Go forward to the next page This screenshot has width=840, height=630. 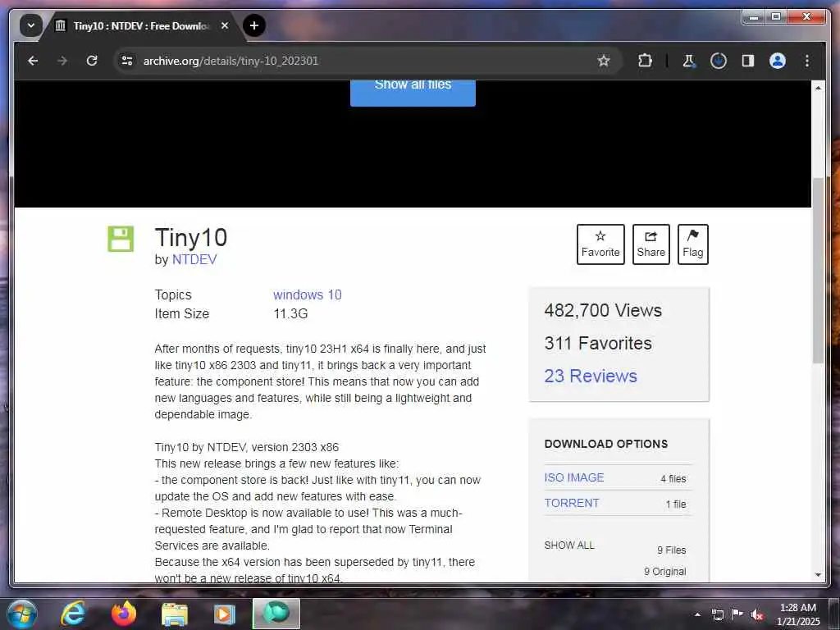(x=62, y=61)
